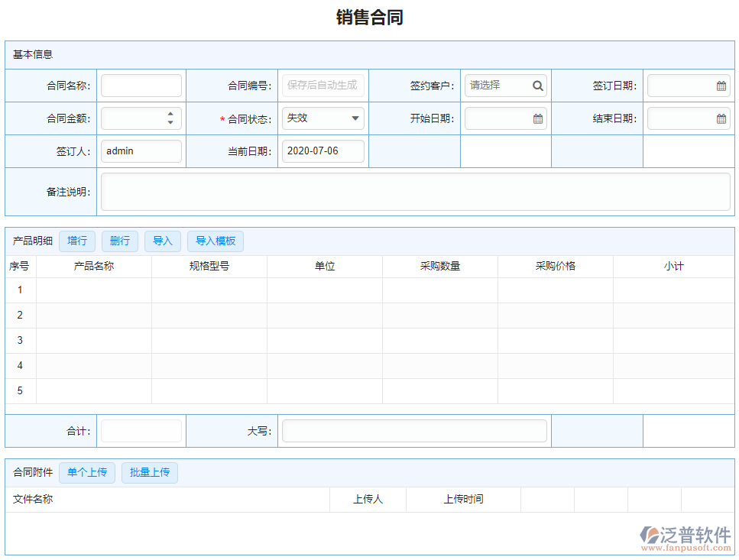Click the 大写 amount field
Image resolution: width=739 pixels, height=560 pixels.
click(x=414, y=431)
